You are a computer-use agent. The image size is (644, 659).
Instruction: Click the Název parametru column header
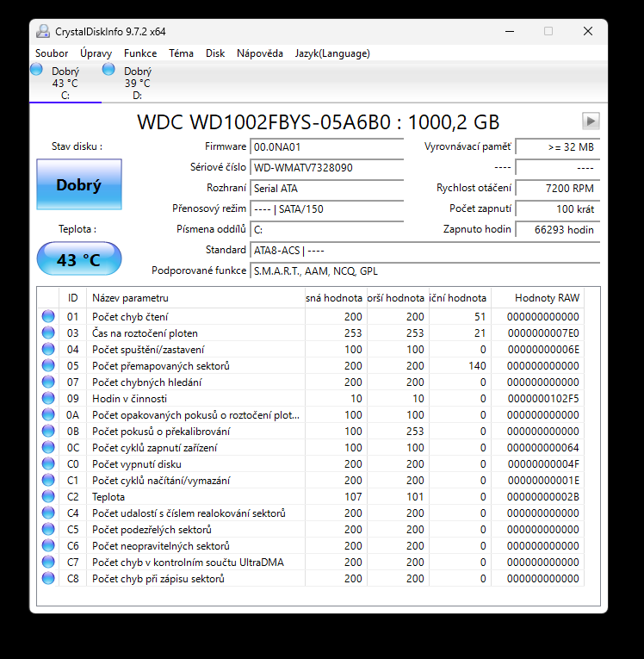(x=195, y=297)
